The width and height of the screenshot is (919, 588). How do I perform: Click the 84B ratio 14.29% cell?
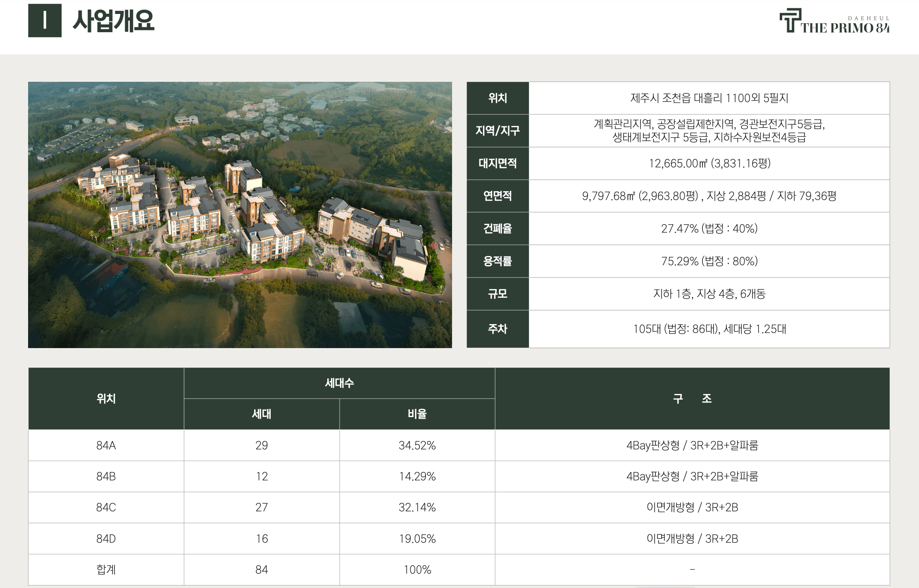pos(417,477)
